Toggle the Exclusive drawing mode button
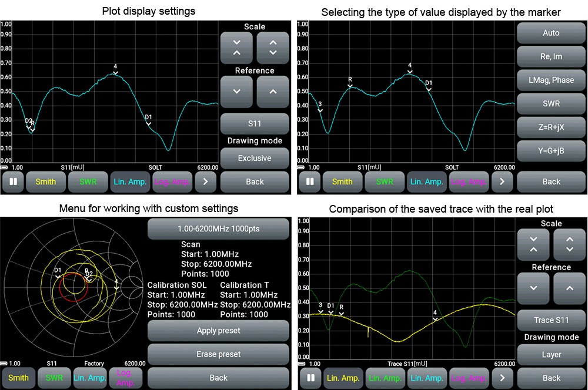 pos(255,159)
